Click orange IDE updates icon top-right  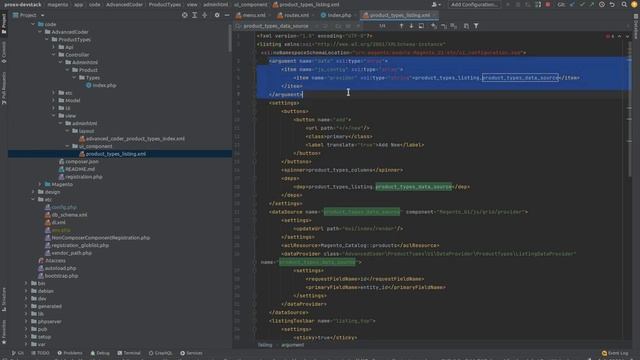coord(634,4)
